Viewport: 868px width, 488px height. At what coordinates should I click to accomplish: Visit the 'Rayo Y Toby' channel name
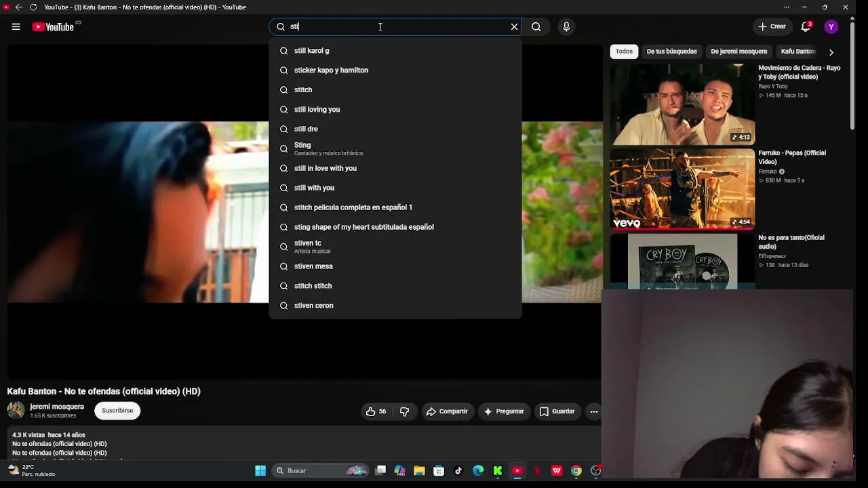point(773,87)
